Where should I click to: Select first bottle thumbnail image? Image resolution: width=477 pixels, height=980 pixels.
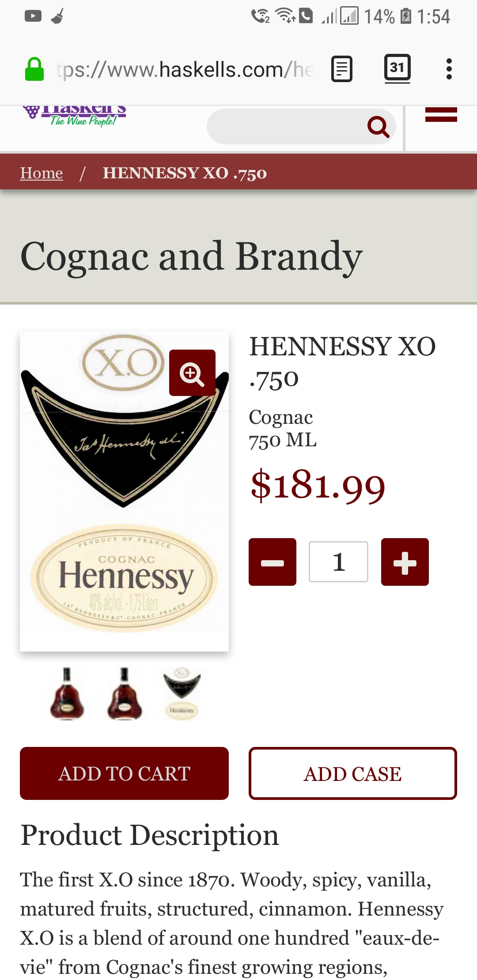(x=67, y=694)
